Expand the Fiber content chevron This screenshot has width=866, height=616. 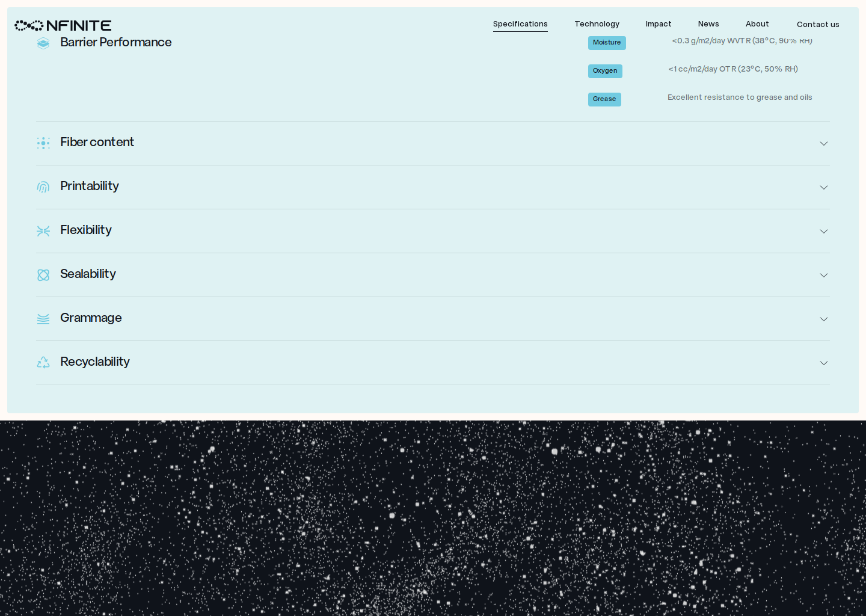(x=823, y=143)
